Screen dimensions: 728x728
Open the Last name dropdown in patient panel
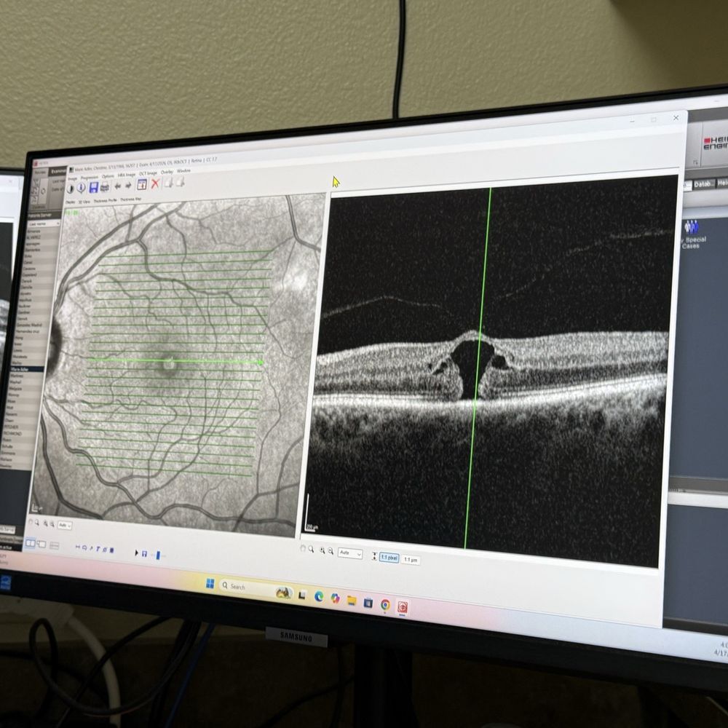point(44,223)
